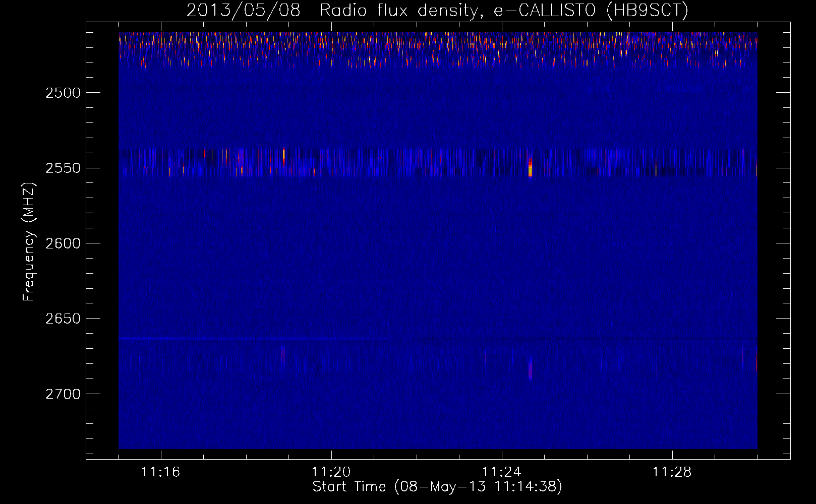Click the 11:16 time tick label
Image resolution: width=816 pixels, height=504 pixels.
(161, 472)
